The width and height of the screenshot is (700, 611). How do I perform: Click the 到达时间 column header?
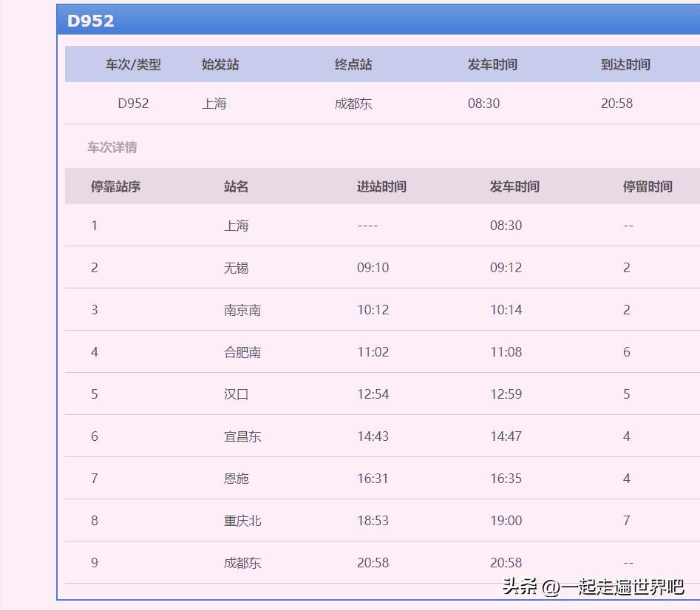coord(625,64)
